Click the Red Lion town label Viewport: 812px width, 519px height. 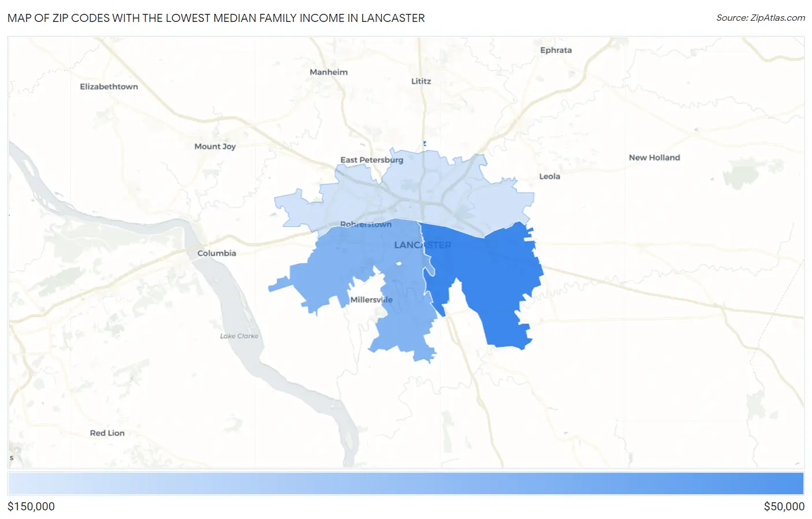coord(107,433)
